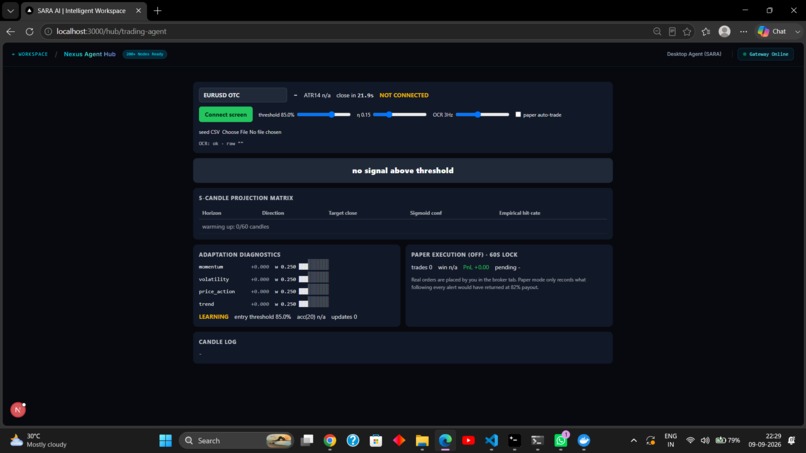Click the taskbar Search box

point(236,440)
